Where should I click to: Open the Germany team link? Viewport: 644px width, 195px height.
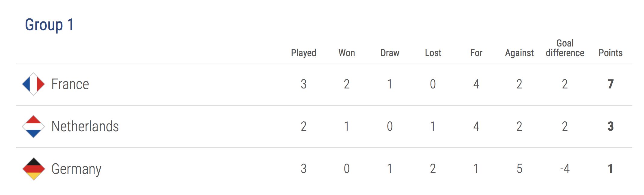76,169
